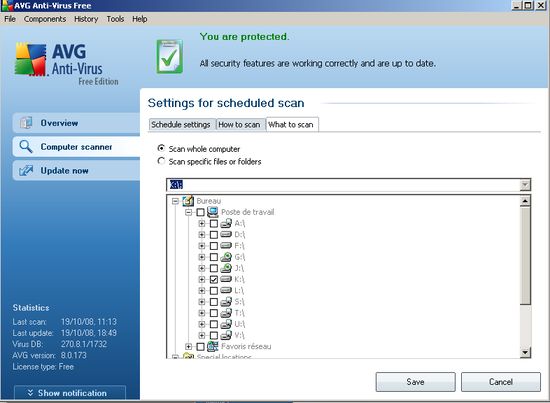Click the tree scrollbar down arrow
Viewport: 550px width, 403px height.
coord(525,352)
